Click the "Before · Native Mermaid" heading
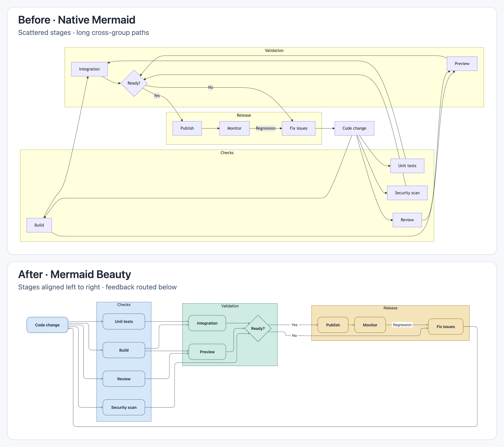 [77, 20]
